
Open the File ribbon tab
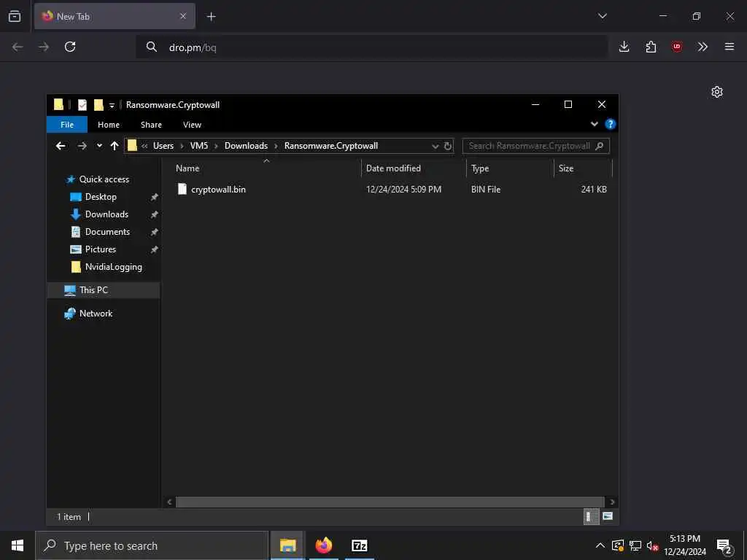(67, 125)
